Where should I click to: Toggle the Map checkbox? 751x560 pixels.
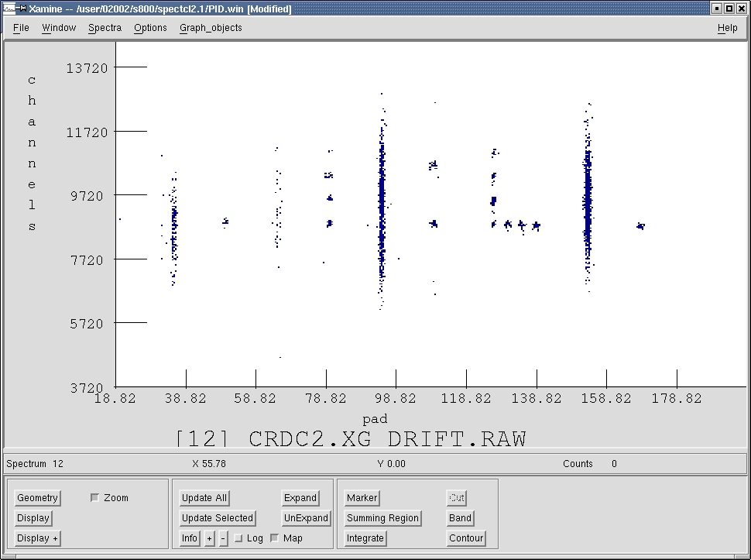pos(274,538)
